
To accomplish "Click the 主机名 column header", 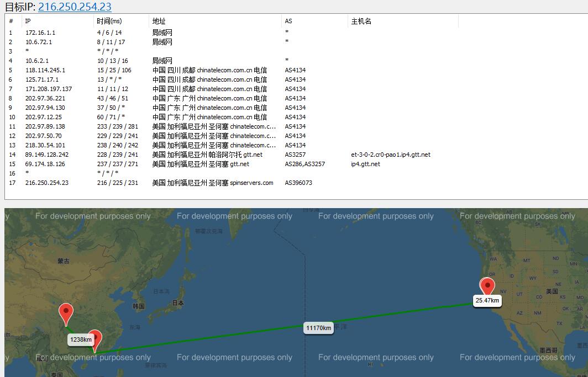I will click(x=361, y=21).
